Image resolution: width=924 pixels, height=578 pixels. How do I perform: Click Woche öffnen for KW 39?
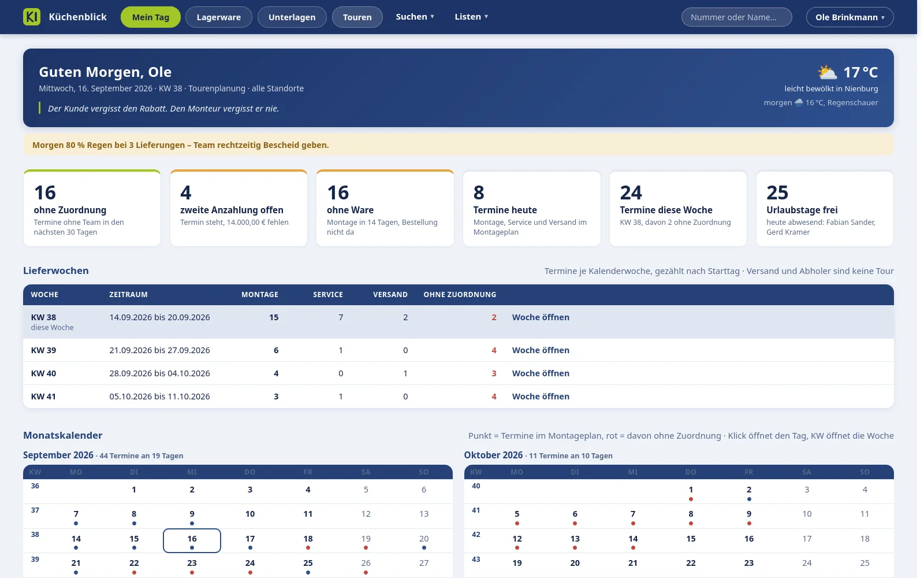tap(541, 350)
